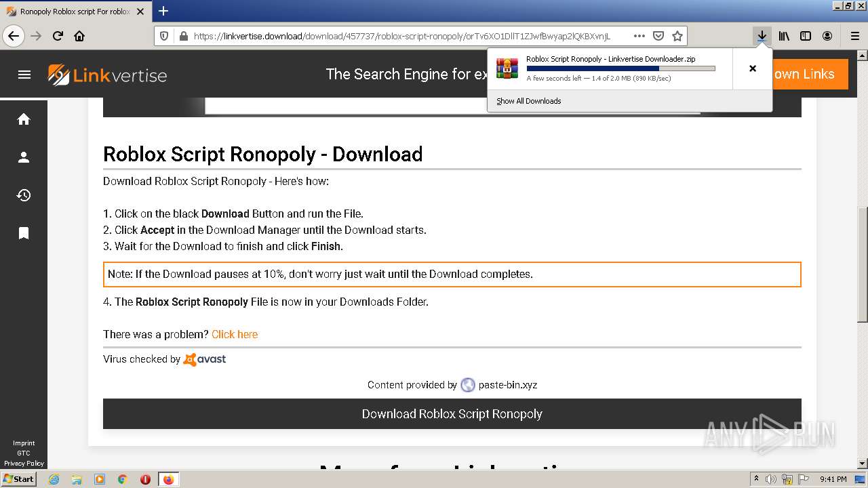Viewport: 868px width, 488px height.
Task: Open Firefox account icon
Action: [827, 36]
